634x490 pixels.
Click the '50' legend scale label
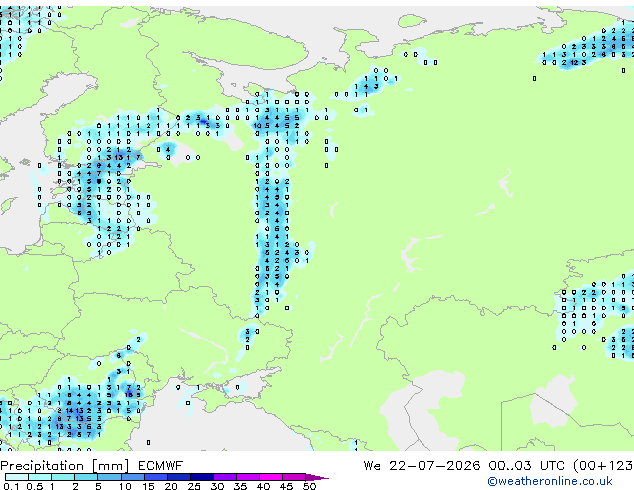(309, 486)
